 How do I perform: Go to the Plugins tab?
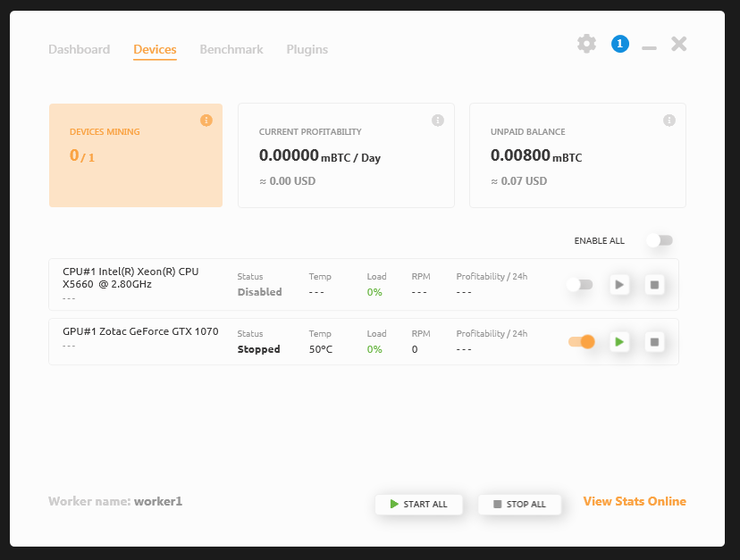[307, 50]
